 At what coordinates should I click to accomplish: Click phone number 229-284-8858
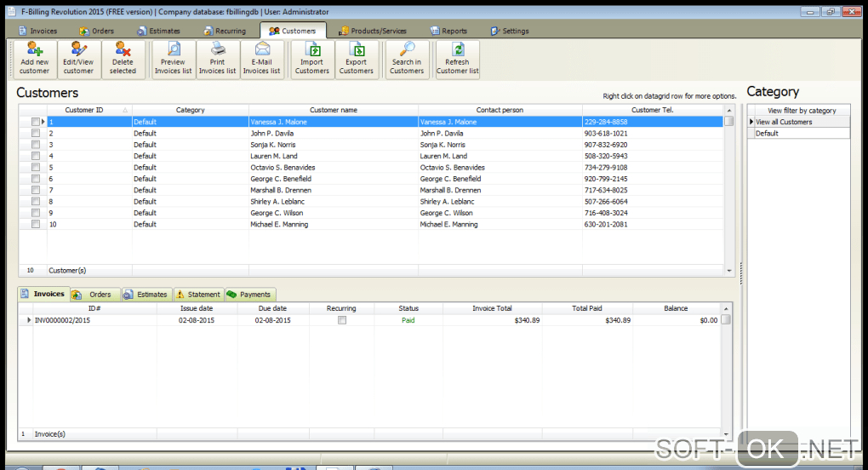[606, 122]
